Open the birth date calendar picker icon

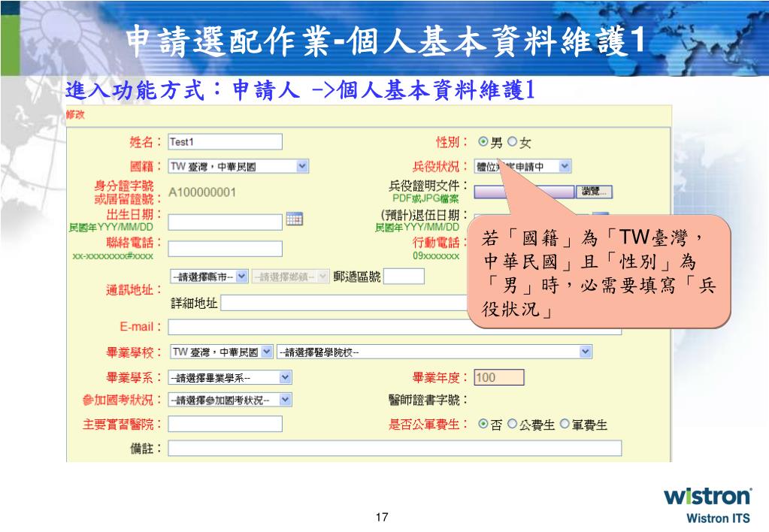(294, 219)
